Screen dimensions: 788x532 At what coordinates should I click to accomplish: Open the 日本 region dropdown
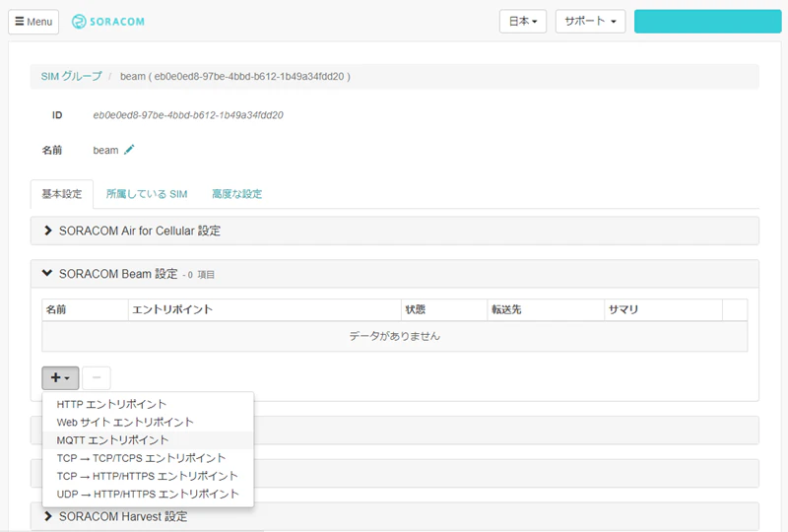point(523,22)
